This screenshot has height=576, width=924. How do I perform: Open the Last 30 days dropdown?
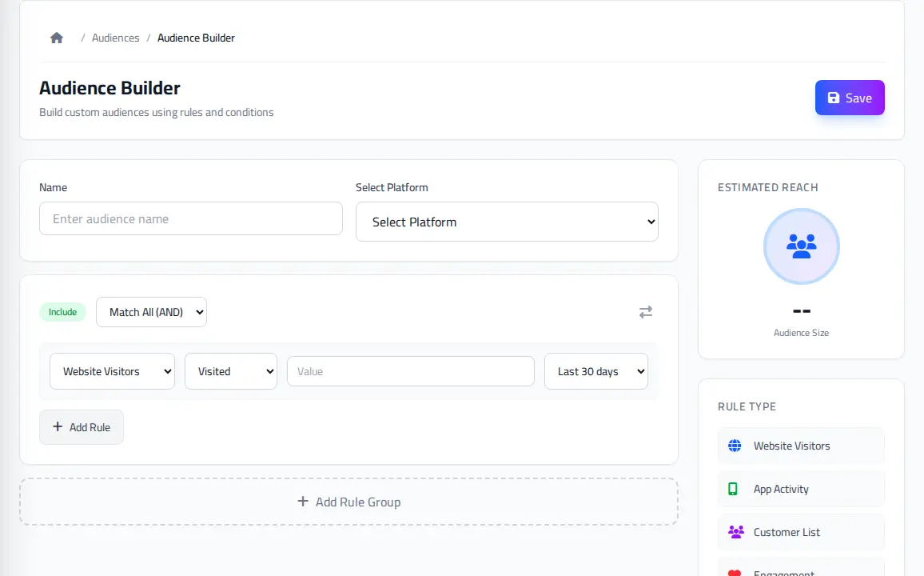[595, 371]
